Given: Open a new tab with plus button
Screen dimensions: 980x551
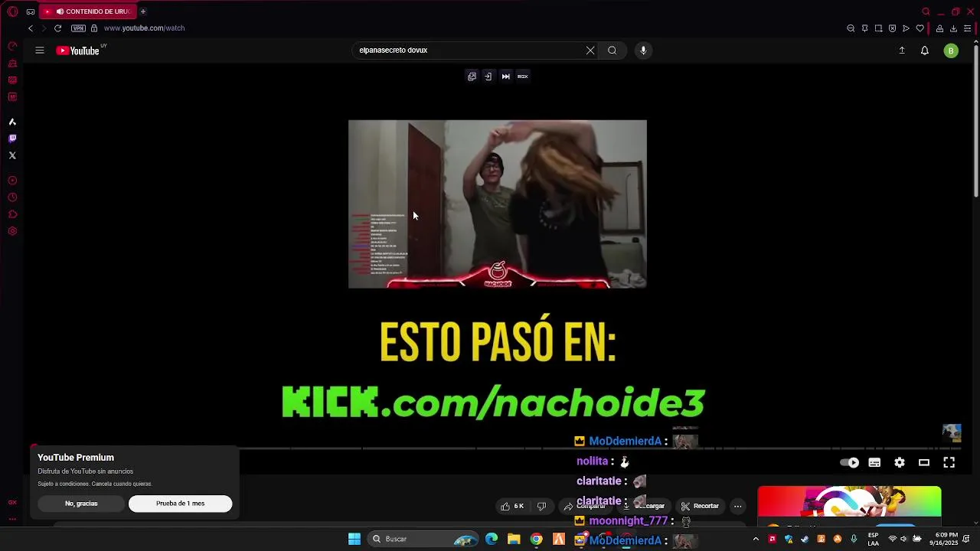Looking at the screenshot, I should pos(143,11).
